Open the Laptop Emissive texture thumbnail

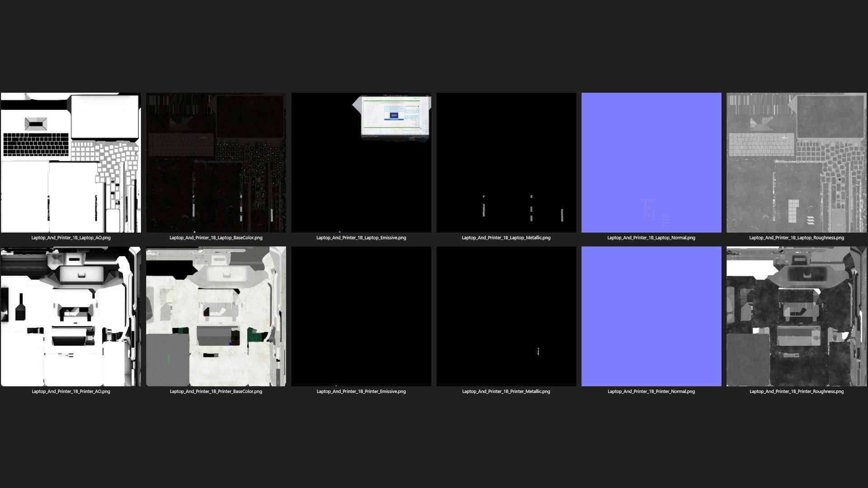point(361,163)
